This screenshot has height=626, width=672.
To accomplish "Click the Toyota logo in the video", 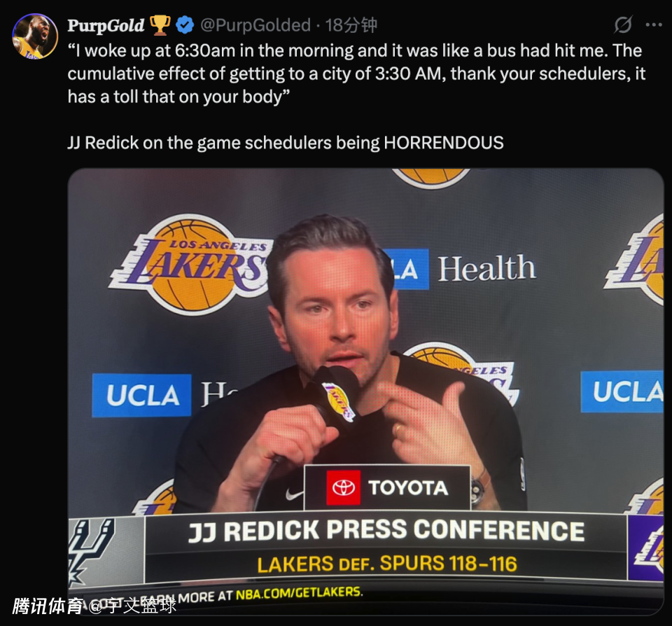I will point(387,487).
